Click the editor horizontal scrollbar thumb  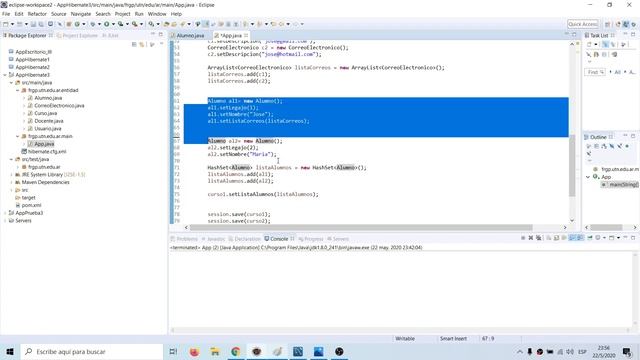361,227
